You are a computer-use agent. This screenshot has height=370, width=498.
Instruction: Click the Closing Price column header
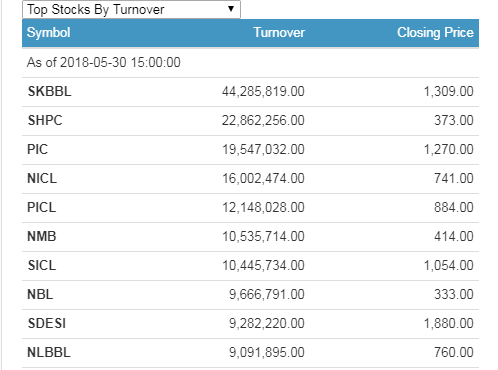[x=435, y=33]
